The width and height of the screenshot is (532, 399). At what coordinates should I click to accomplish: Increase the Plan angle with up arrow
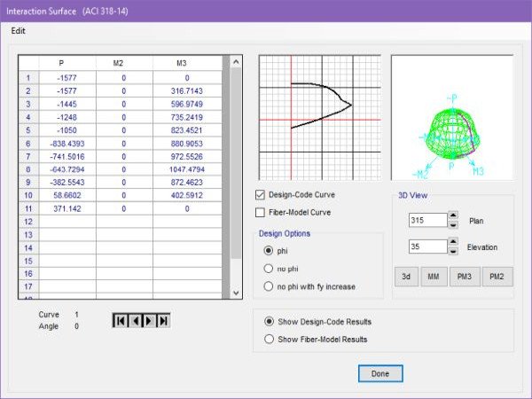pos(452,215)
